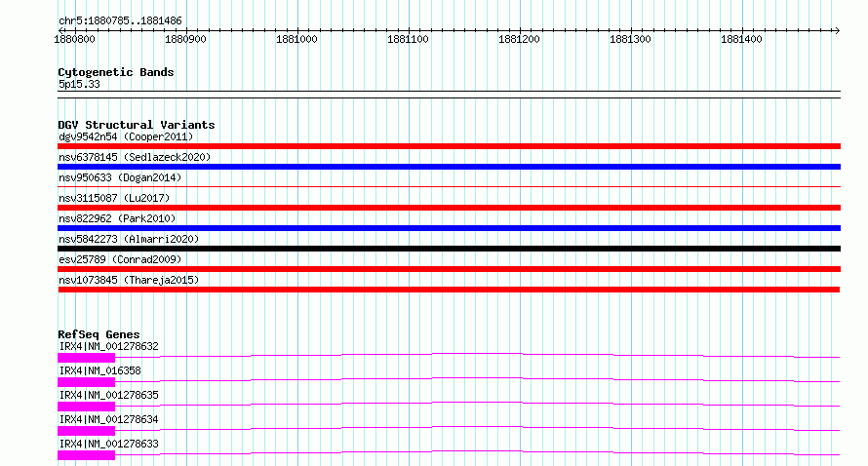Click the black bar for nsv5842273

449,249
